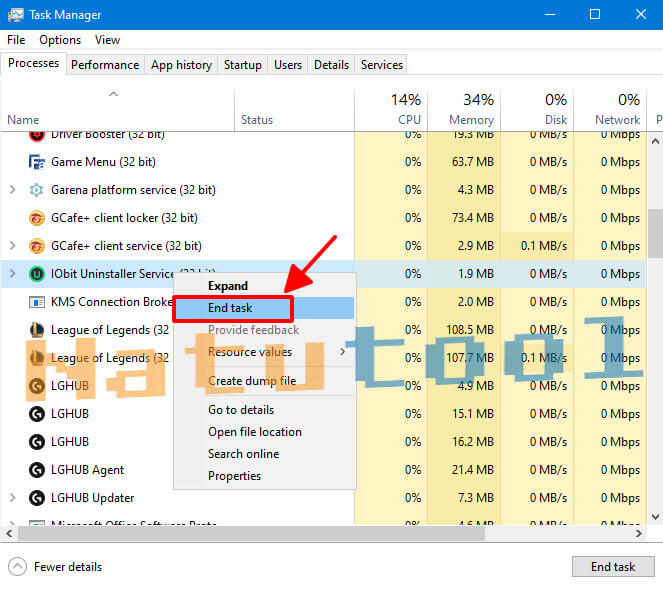Expand the IObit Uninstaller Service group
The height and width of the screenshot is (589, 663).
point(13,274)
